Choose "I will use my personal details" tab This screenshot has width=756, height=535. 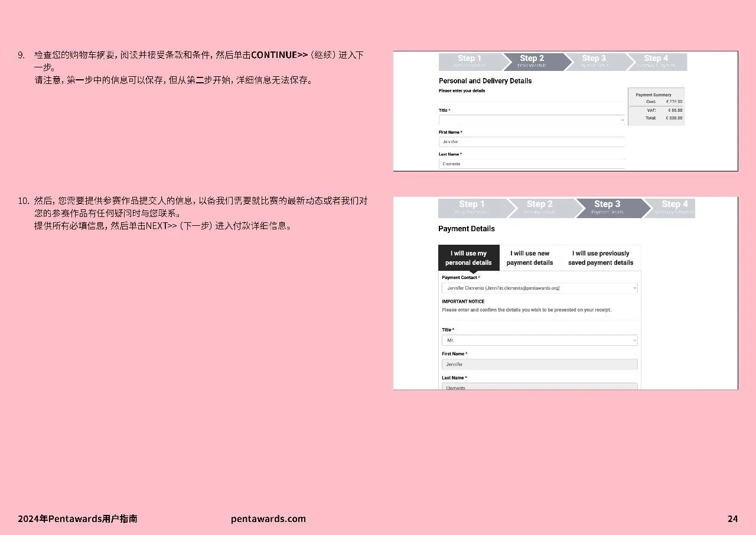469,258
